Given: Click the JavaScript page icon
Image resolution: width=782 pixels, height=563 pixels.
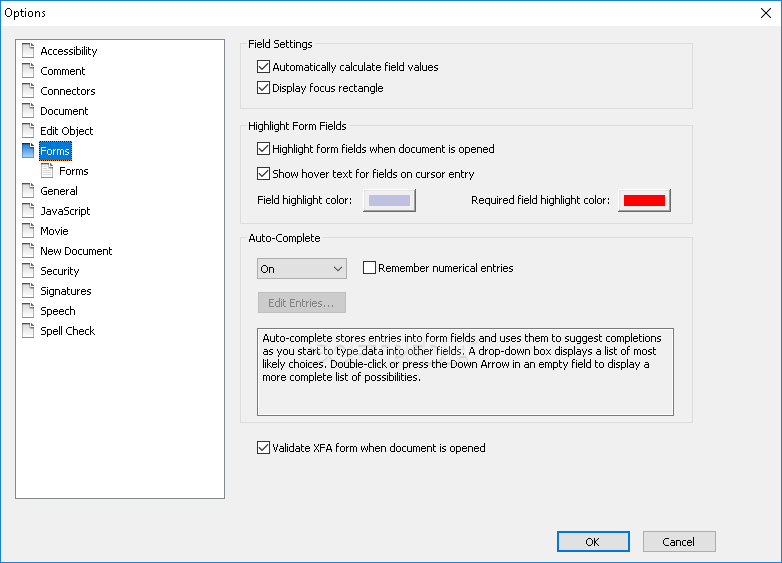Looking at the screenshot, I should tap(28, 210).
